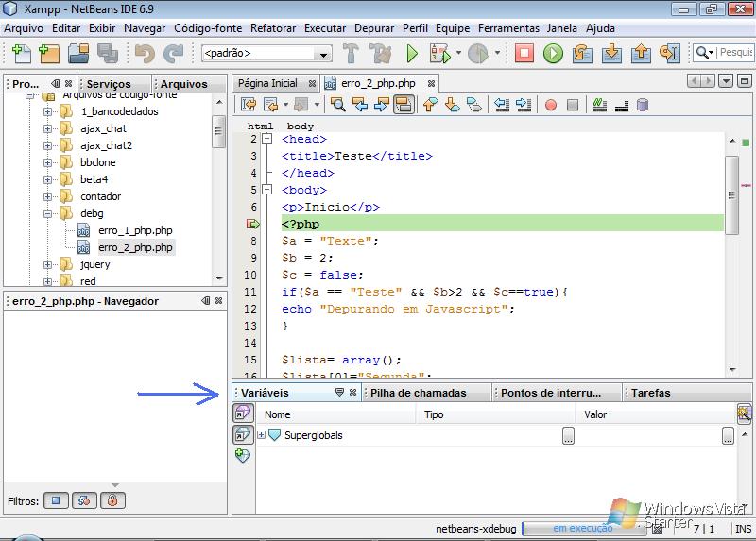Close the erro_2_php.php editor tab
Image resolution: width=756 pixels, height=541 pixels.
[431, 83]
